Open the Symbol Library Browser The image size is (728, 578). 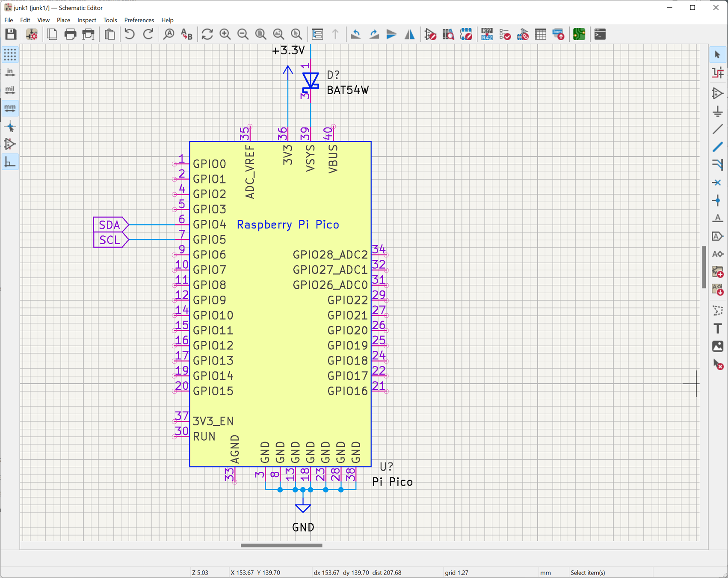pos(448,34)
